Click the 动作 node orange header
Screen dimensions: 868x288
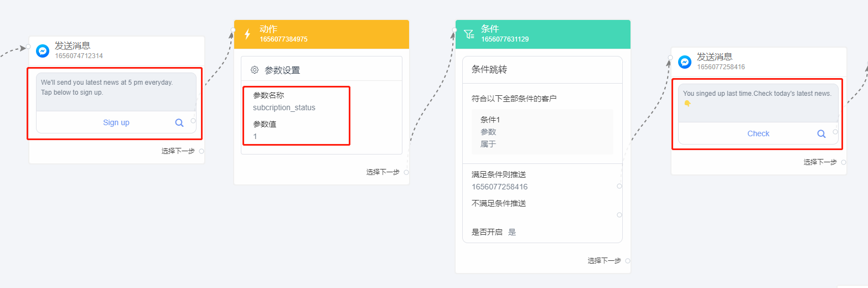coord(322,34)
